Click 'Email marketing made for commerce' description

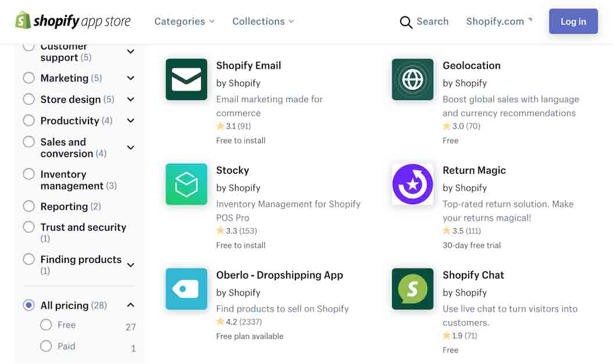coord(269,106)
